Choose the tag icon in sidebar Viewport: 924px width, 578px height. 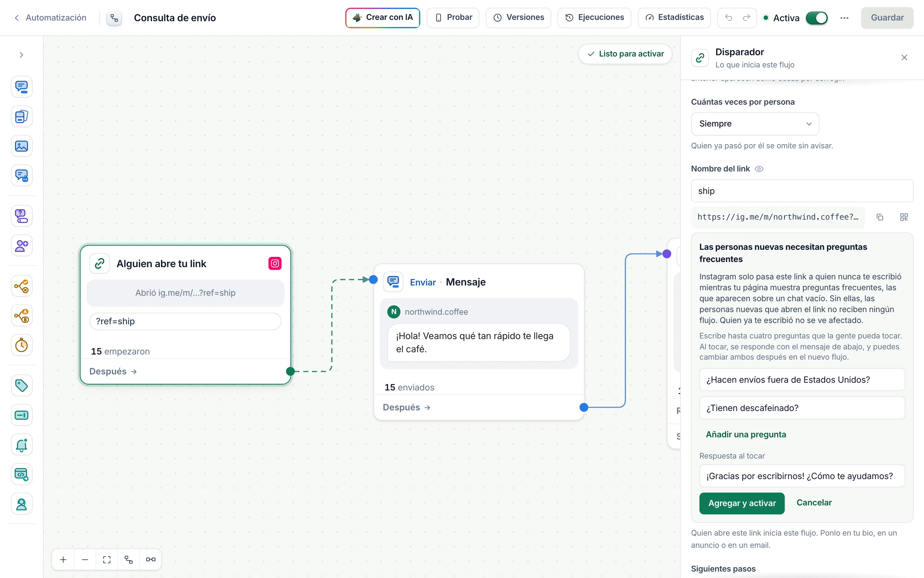pos(21,385)
